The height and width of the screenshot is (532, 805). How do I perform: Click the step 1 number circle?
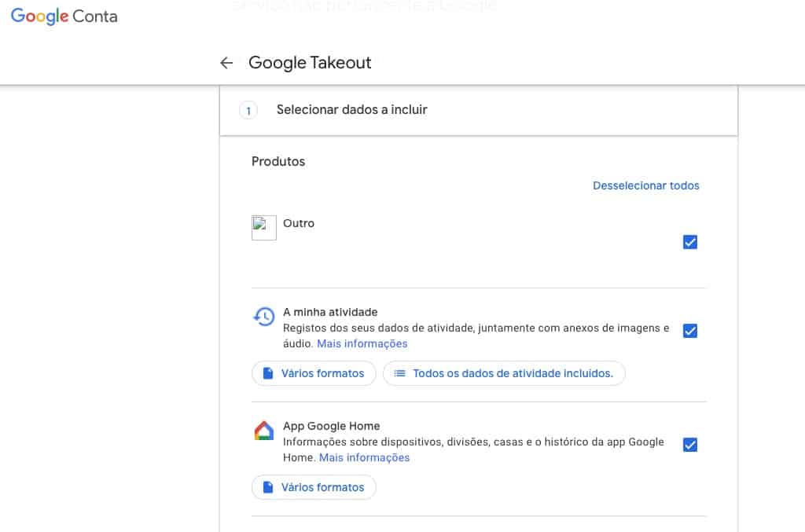coord(248,110)
